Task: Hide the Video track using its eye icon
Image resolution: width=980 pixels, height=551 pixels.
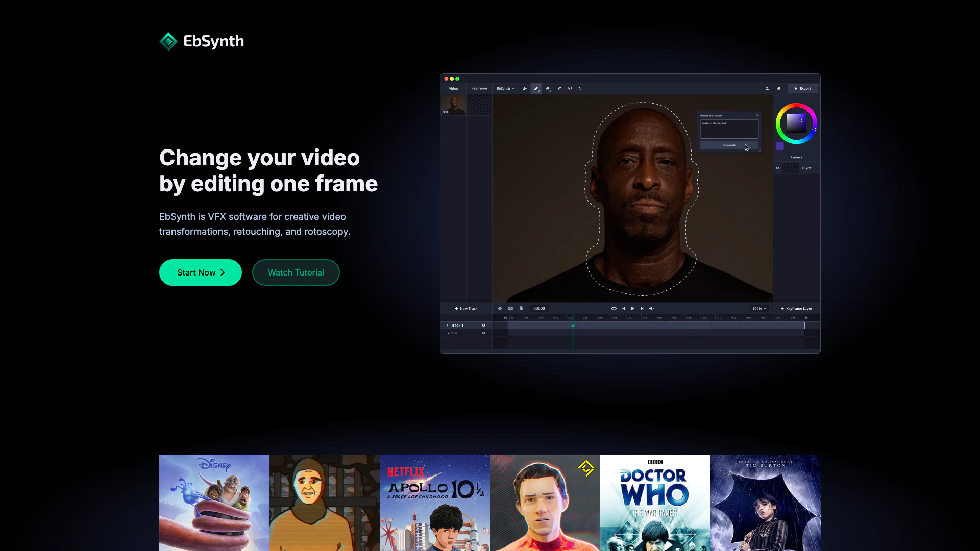Action: (484, 333)
